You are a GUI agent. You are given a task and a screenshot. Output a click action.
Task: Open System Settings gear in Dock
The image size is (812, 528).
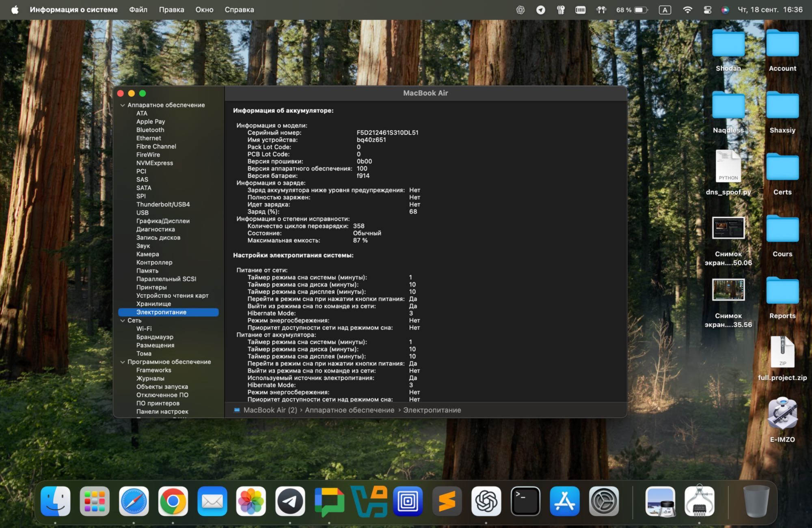[x=604, y=501]
